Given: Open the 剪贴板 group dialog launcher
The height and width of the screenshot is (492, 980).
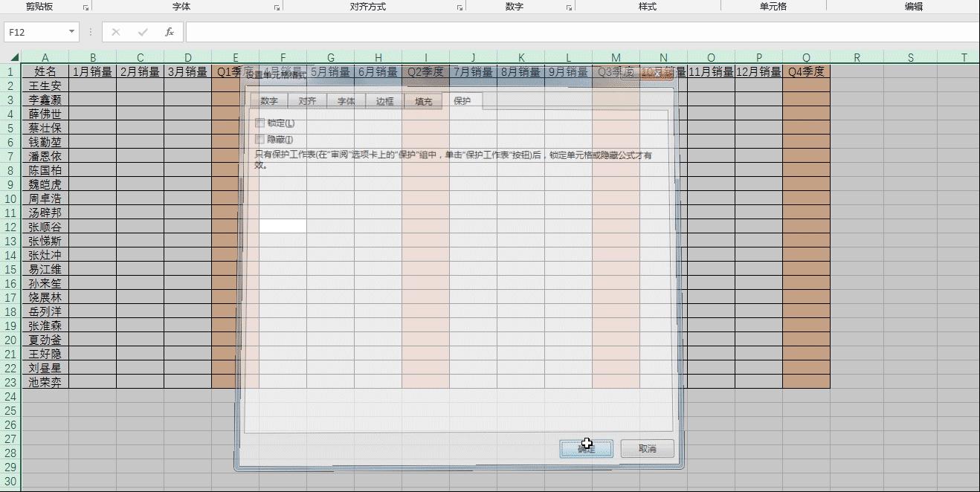Looking at the screenshot, I should [86, 7].
